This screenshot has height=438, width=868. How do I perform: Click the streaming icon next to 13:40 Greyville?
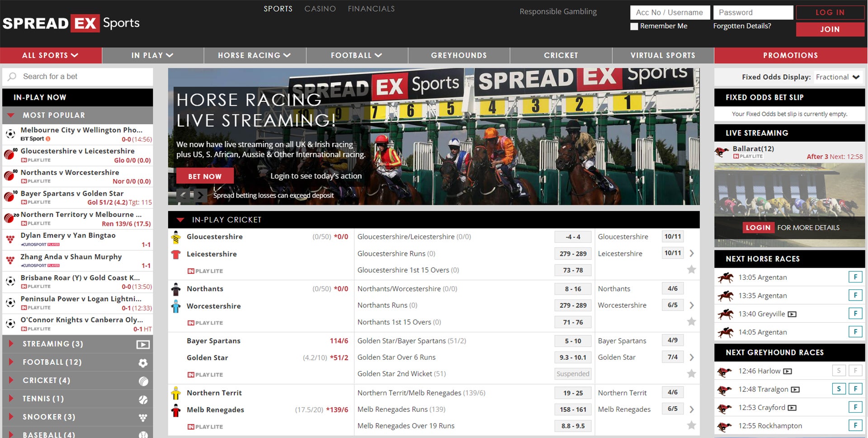tap(792, 314)
